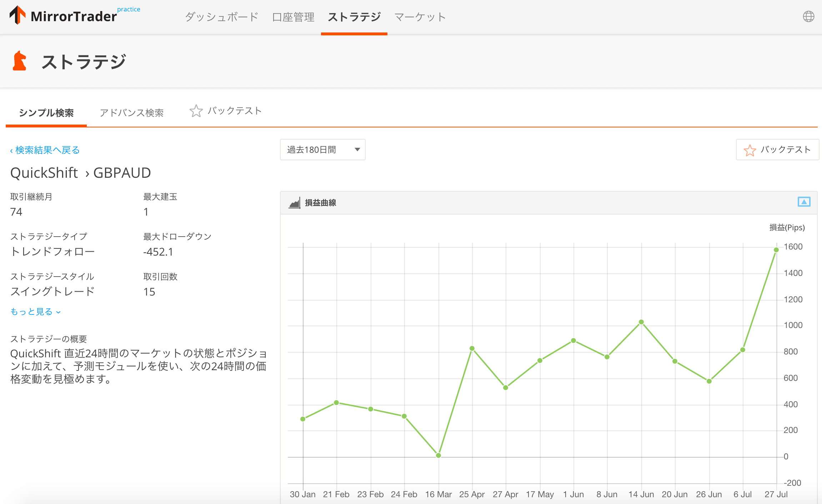822x504 pixels.
Task: Click the 16 Mar data point near zero
Action: [438, 455]
